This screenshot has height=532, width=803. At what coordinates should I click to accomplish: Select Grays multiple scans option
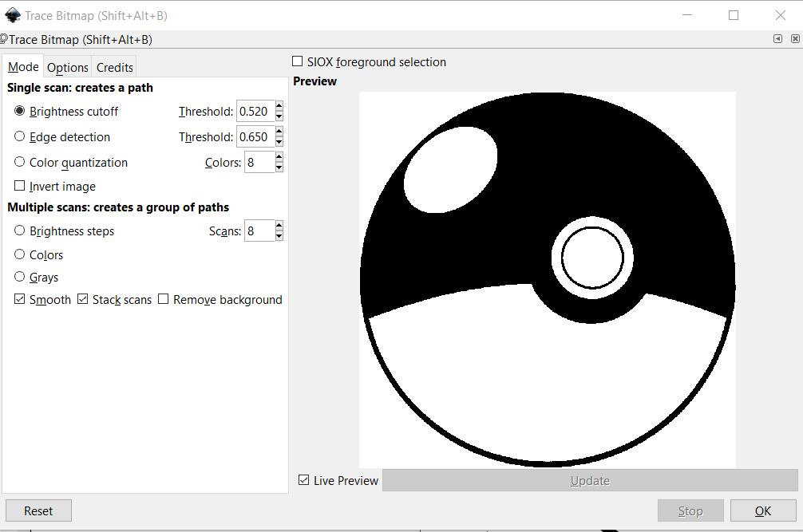click(x=19, y=277)
